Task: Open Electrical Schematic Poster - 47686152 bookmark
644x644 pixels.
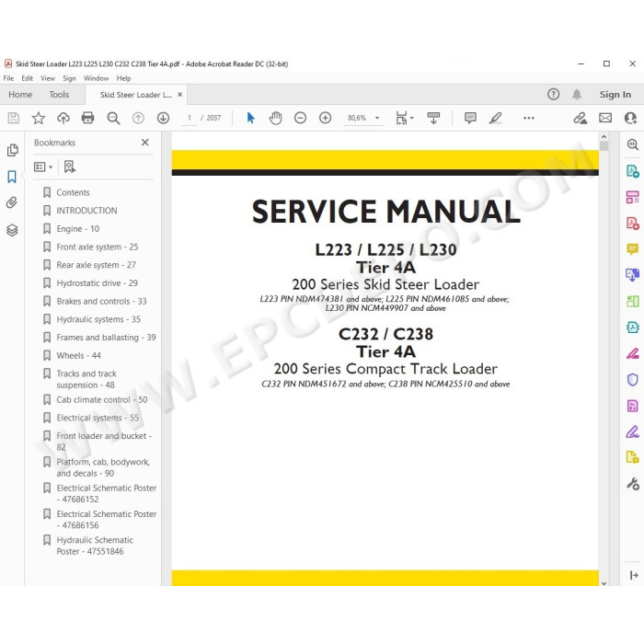Action: (x=107, y=493)
